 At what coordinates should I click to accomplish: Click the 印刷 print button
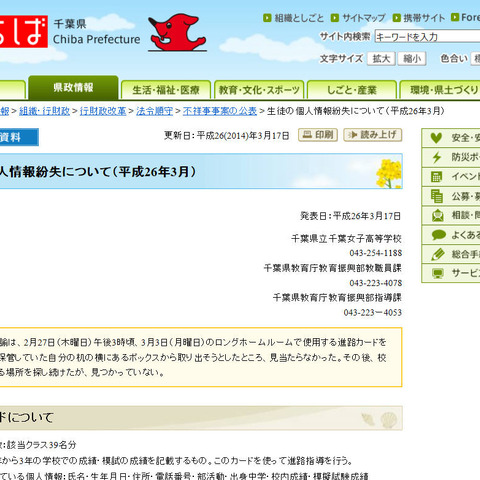pos(318,135)
